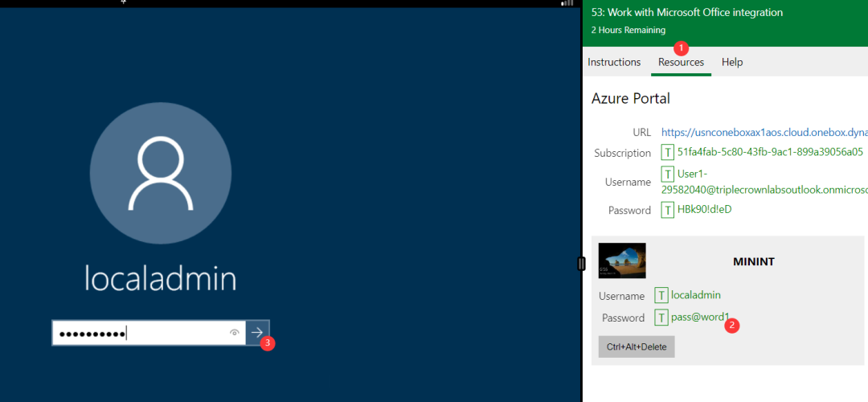Open the Help tab
This screenshot has width=868, height=402.
pos(732,62)
